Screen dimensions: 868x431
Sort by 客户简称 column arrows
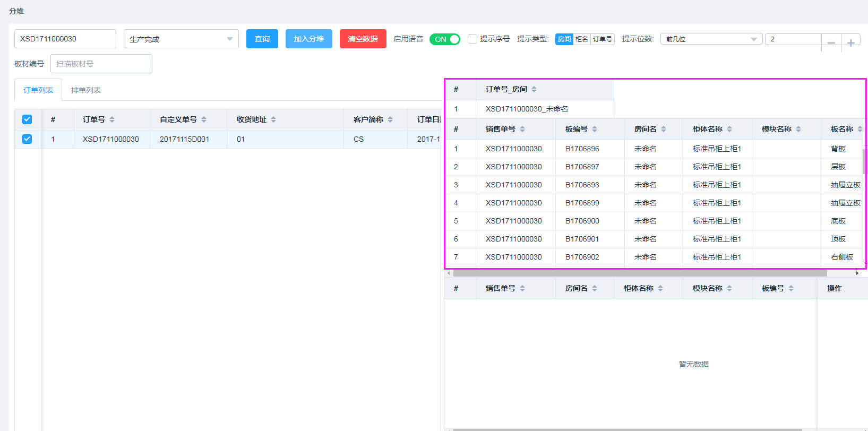click(390, 119)
